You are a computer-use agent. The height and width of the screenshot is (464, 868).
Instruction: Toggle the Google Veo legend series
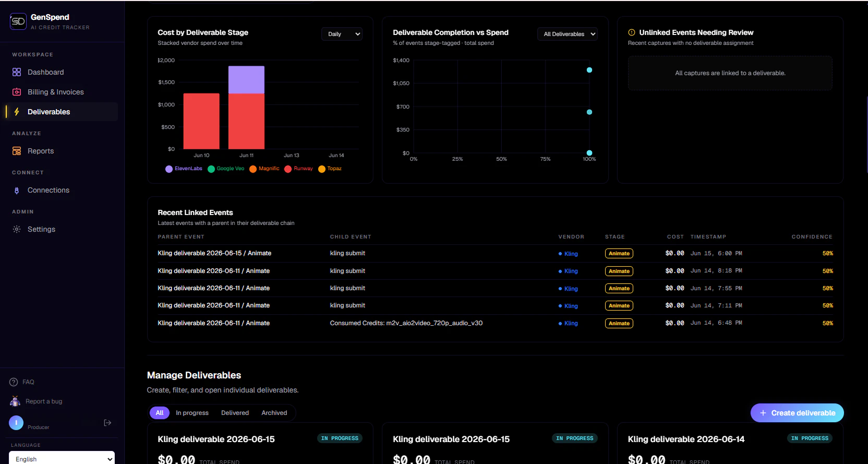(226, 169)
